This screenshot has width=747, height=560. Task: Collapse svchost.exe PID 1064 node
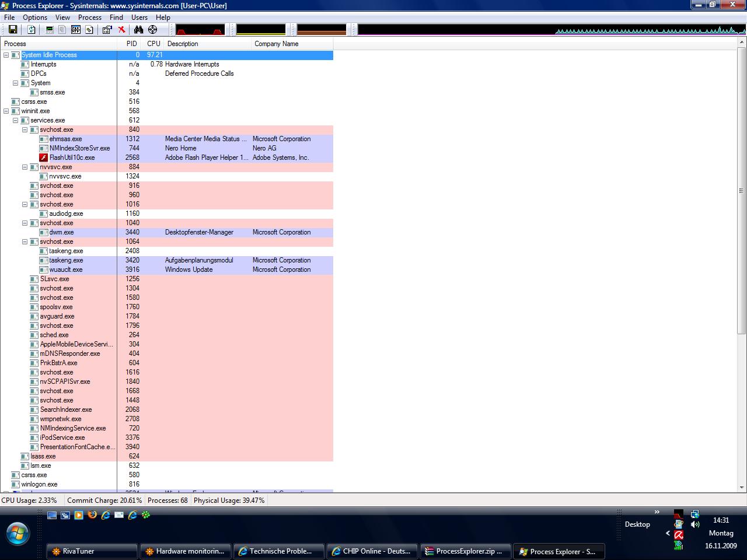25,242
